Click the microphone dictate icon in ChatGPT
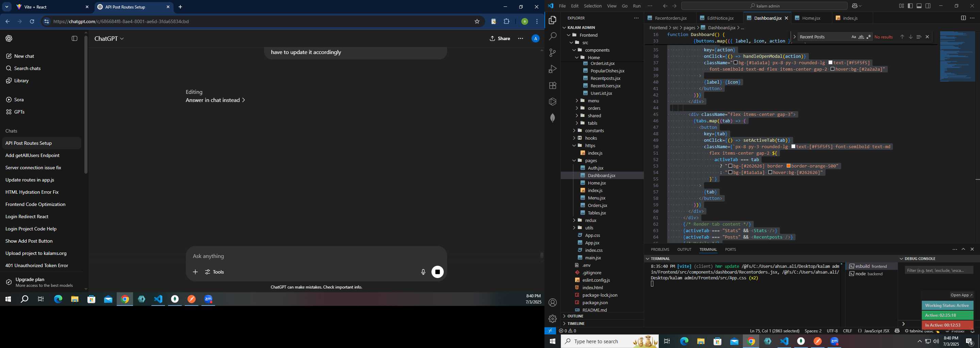 (x=423, y=272)
